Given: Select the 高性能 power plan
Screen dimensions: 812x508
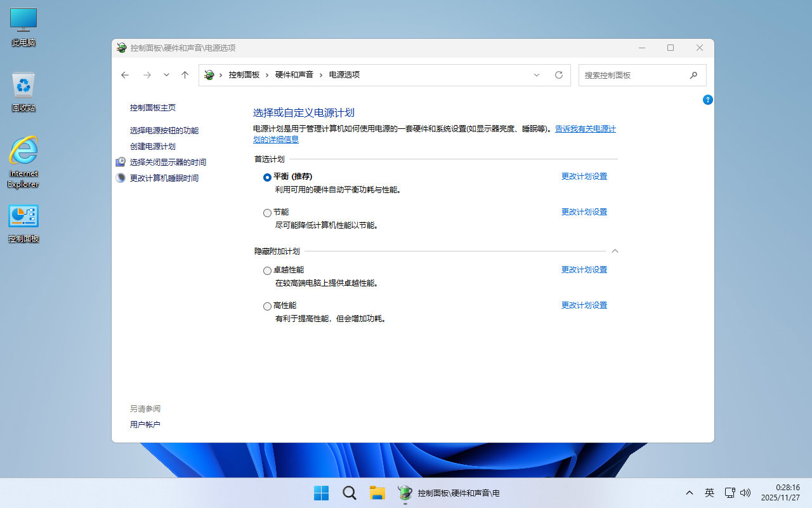Looking at the screenshot, I should 267,306.
